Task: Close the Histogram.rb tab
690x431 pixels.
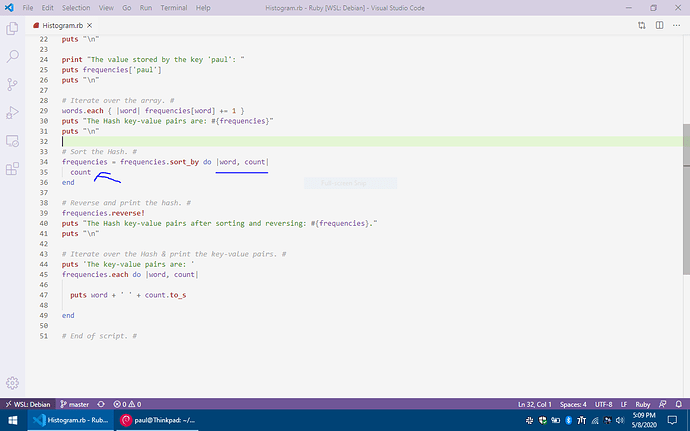Action: click(x=89, y=26)
